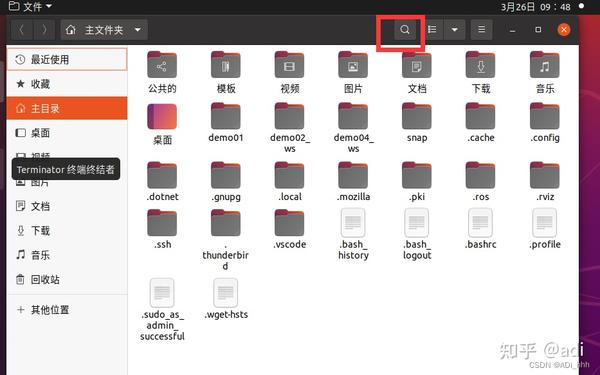
Task: Click the search magnifier icon
Action: pyautogui.click(x=404, y=29)
